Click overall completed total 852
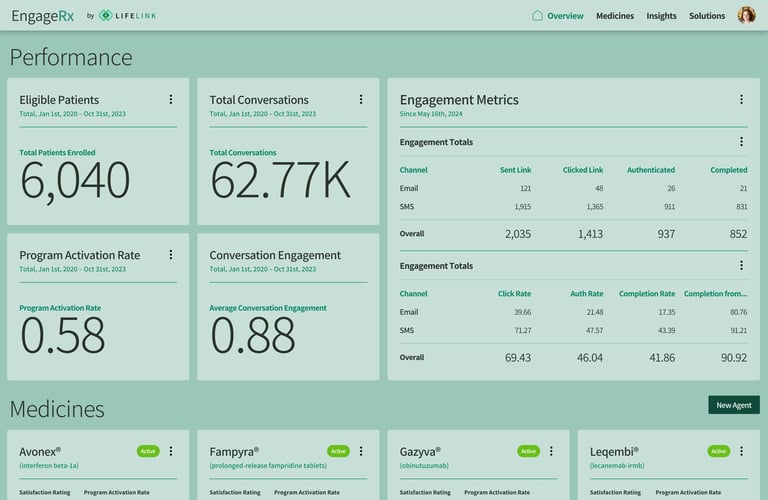The height and width of the screenshot is (500, 768). (738, 234)
